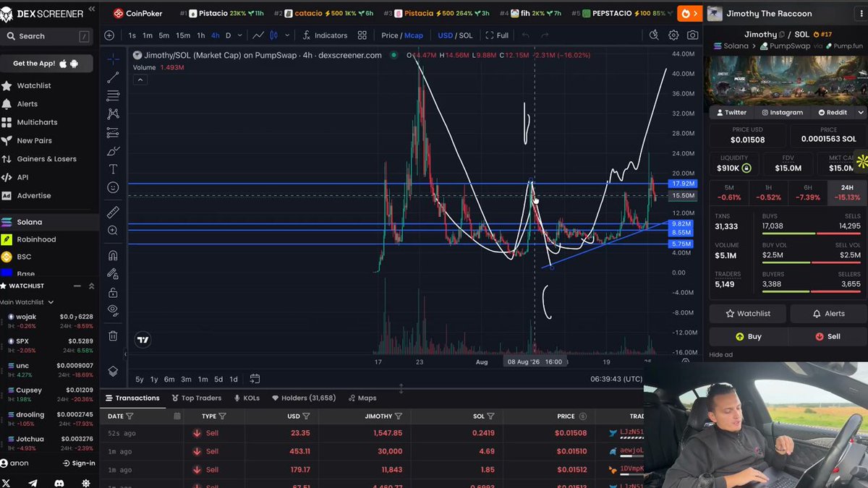Open the object tree layers icon

(x=113, y=371)
